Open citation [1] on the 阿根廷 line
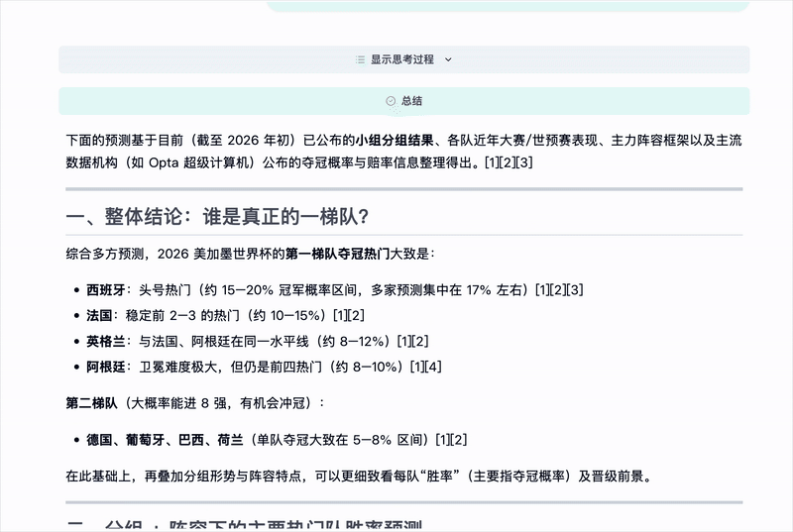The height and width of the screenshot is (532, 793). (x=417, y=367)
